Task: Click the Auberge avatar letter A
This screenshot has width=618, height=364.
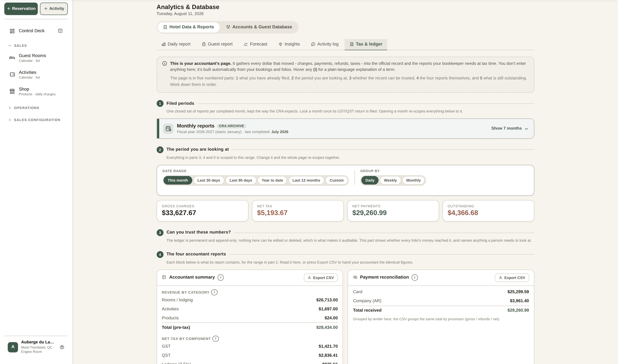Action: pos(13,347)
